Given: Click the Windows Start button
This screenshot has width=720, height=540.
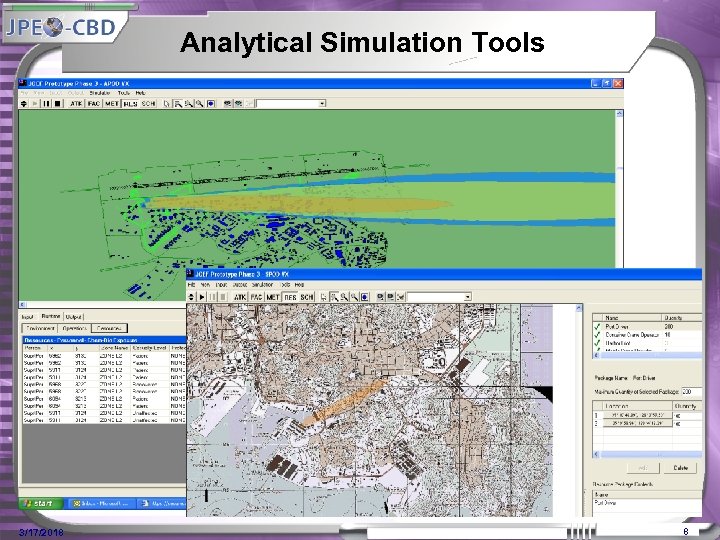Looking at the screenshot, I should tap(39, 503).
